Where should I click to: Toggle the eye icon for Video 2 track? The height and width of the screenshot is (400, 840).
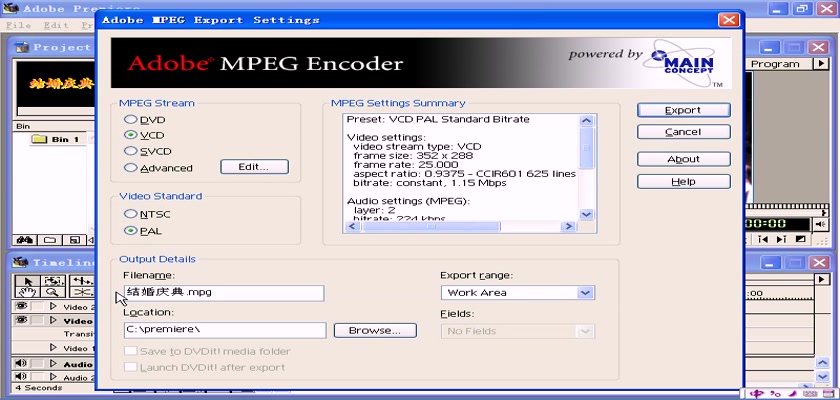click(21, 306)
